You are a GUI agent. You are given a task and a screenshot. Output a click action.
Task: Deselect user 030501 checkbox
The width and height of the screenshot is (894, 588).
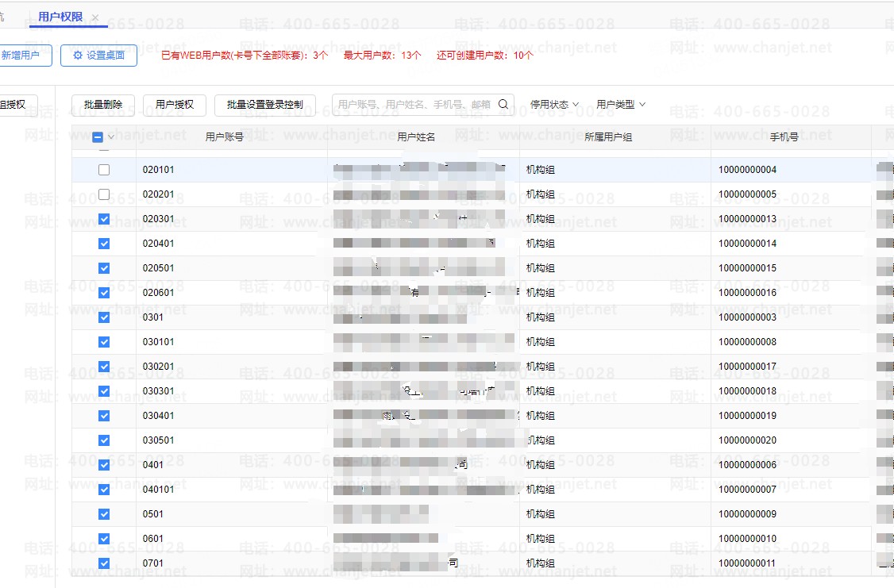click(x=104, y=440)
